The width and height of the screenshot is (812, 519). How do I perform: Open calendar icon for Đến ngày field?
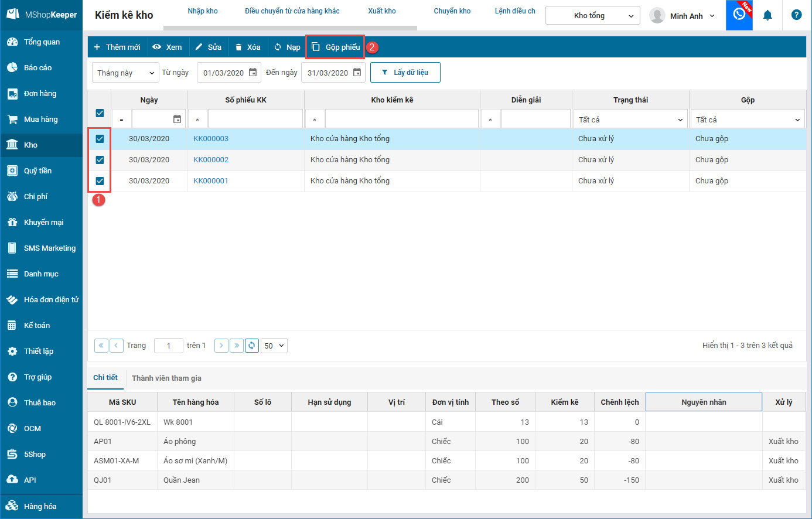tap(357, 73)
